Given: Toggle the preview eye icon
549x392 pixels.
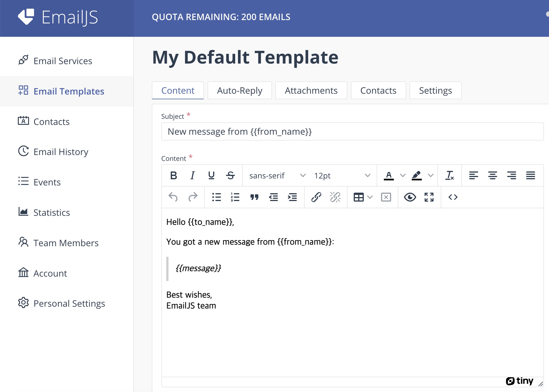Looking at the screenshot, I should pos(410,197).
